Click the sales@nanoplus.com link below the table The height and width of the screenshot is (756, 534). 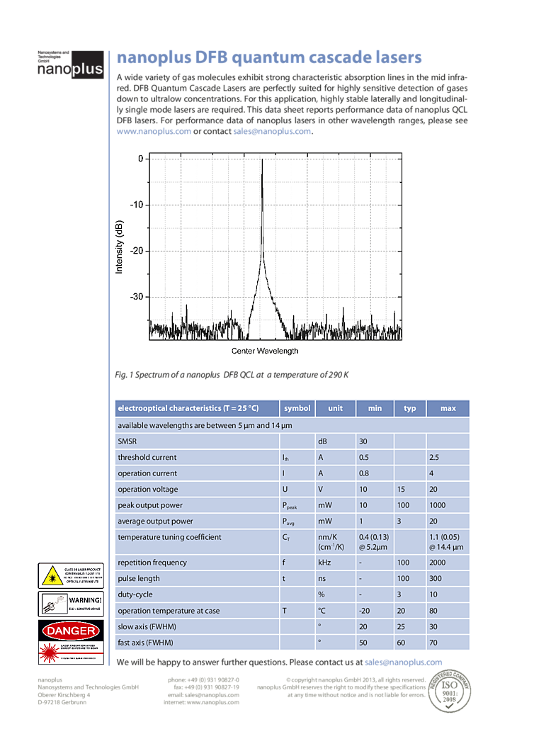[x=403, y=662]
